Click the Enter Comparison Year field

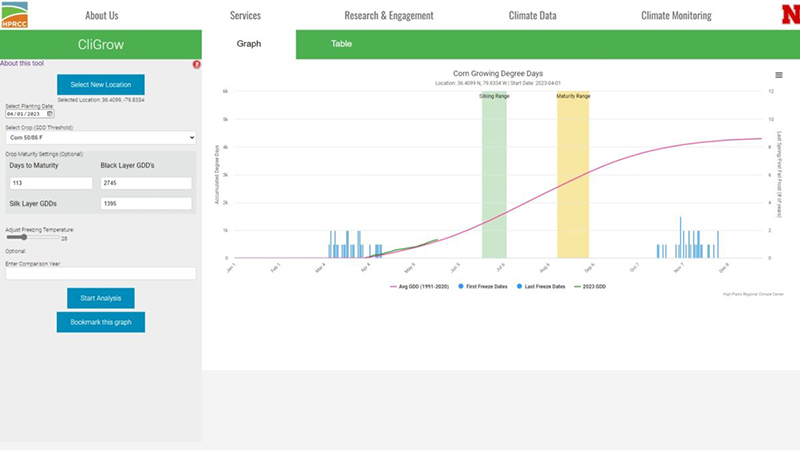(100, 273)
